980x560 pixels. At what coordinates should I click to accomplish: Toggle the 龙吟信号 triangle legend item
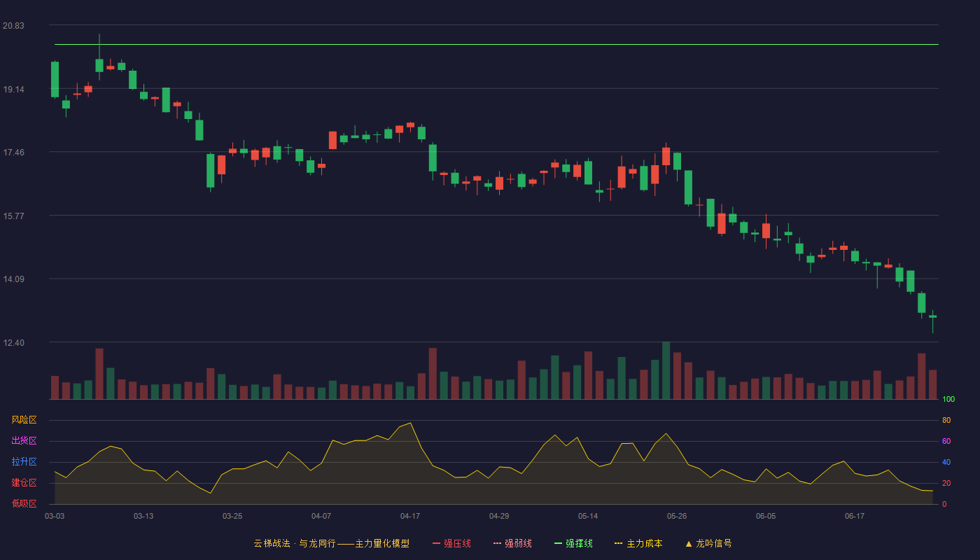tap(708, 543)
